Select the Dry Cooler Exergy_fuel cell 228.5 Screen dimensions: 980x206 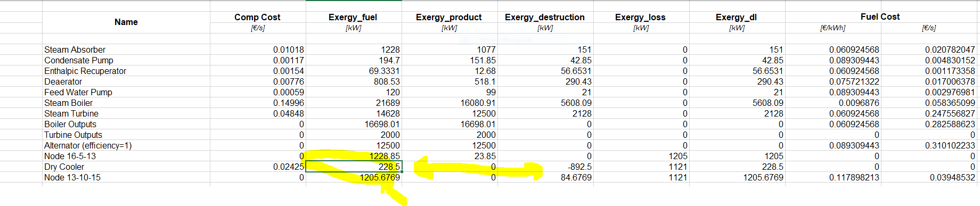[x=354, y=167]
